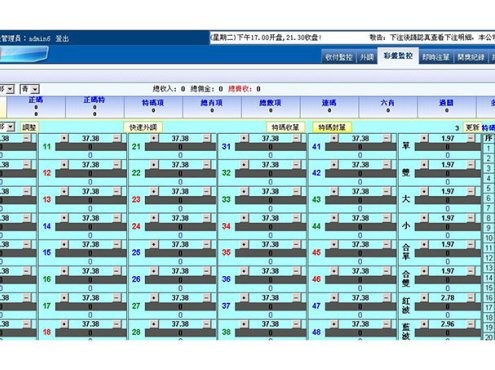Click the minus button for number 22 odds
The image size is (495, 370).
[x=207, y=165]
